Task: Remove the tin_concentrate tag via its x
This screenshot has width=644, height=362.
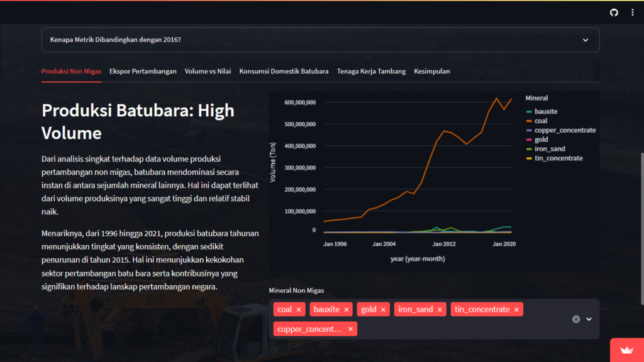Action: pos(516,309)
